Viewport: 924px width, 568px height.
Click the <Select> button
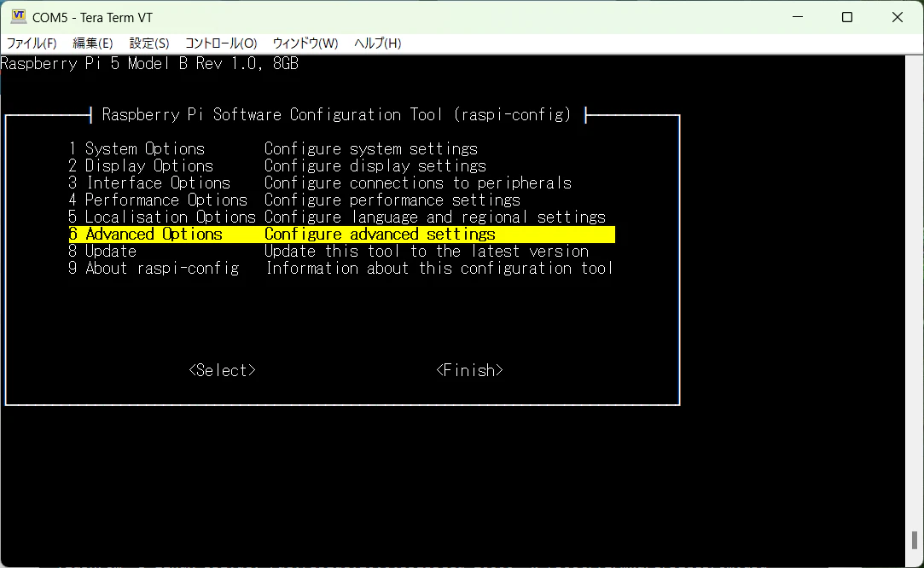[222, 370]
